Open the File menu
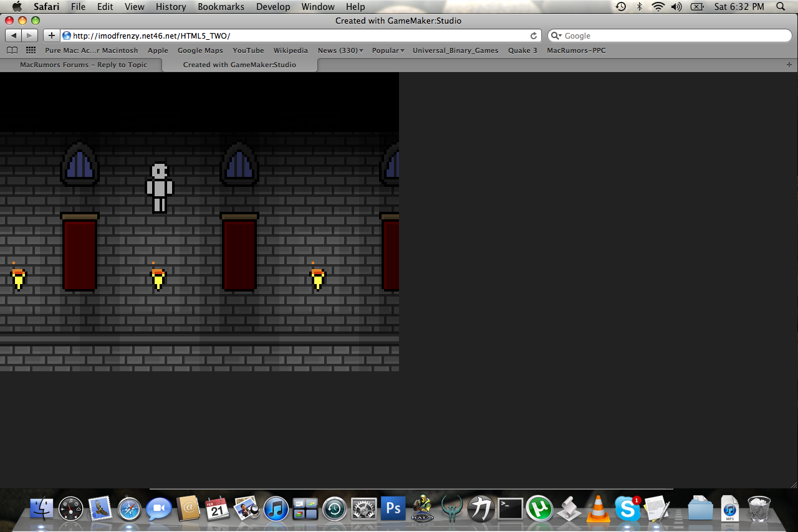This screenshot has height=532, width=798. (x=79, y=7)
